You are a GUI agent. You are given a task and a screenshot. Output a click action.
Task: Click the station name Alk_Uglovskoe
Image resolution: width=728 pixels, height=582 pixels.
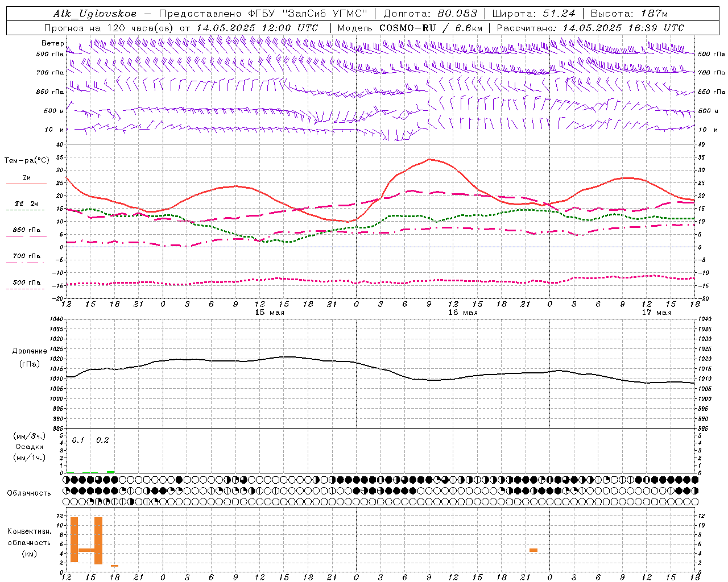pos(95,14)
